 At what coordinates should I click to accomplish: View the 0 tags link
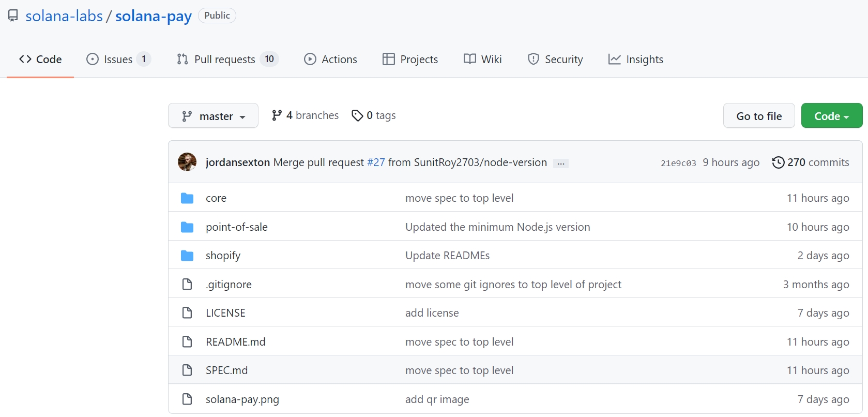(373, 115)
